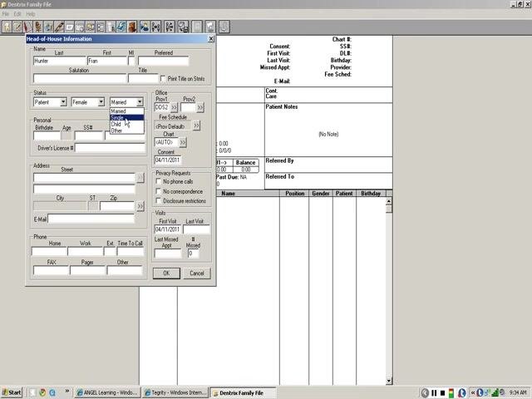Image resolution: width=532 pixels, height=399 pixels.
Task: Click the brown door toolbar icon
Action: click(132, 27)
